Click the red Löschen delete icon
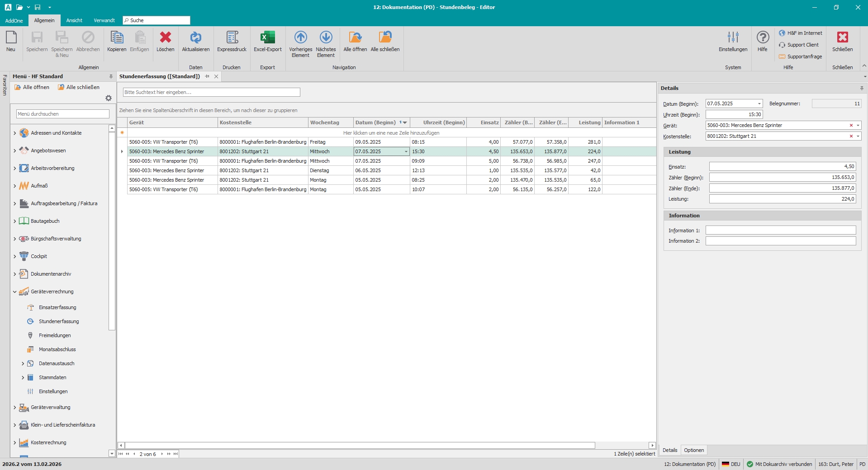The width and height of the screenshot is (868, 470). 166,38
